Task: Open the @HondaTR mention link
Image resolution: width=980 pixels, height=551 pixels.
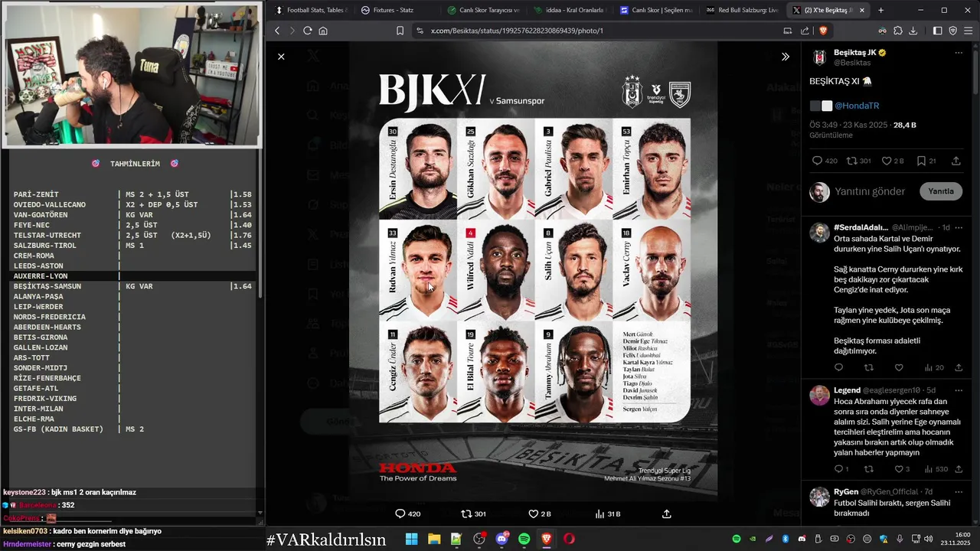Action: (x=857, y=106)
